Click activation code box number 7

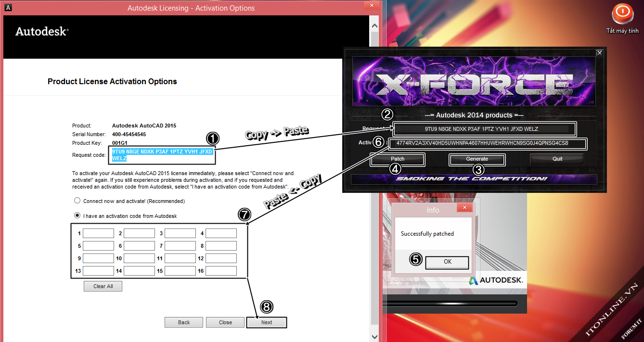(180, 246)
